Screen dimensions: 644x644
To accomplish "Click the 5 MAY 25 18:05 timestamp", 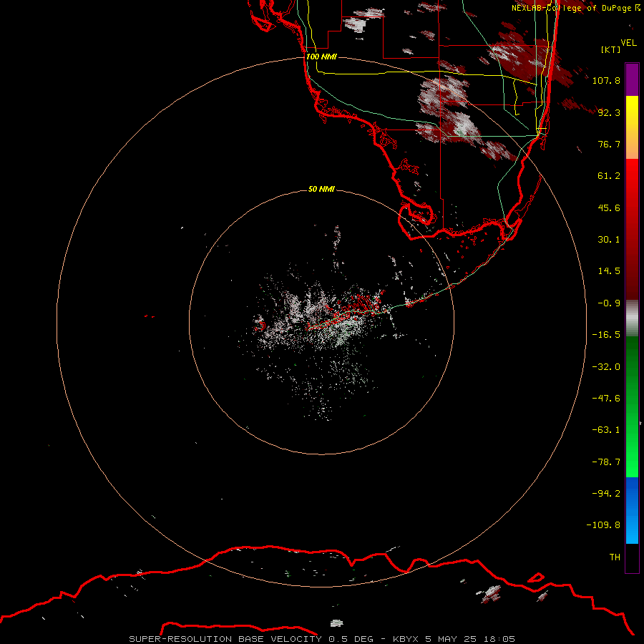I will click(x=470, y=639).
